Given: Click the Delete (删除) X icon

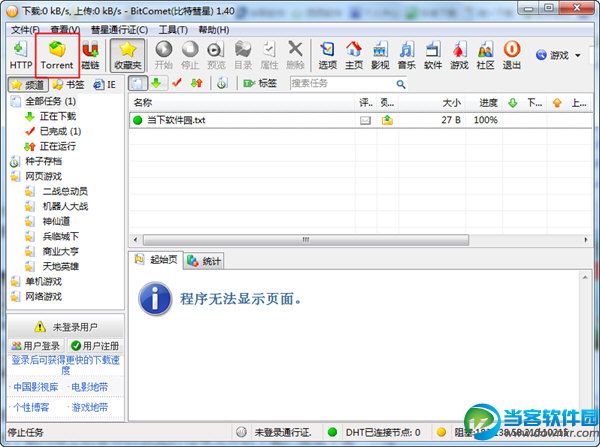Looking at the screenshot, I should pyautogui.click(x=295, y=55).
